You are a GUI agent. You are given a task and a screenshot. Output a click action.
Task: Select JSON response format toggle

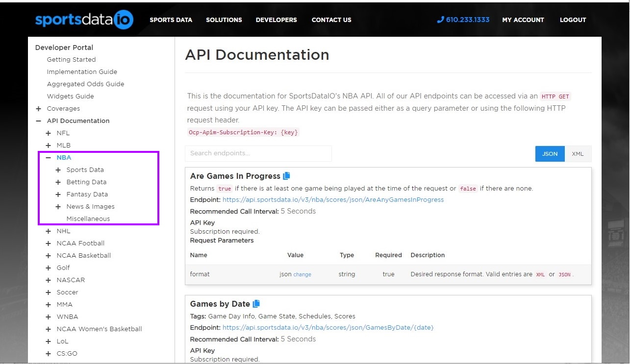pyautogui.click(x=550, y=154)
